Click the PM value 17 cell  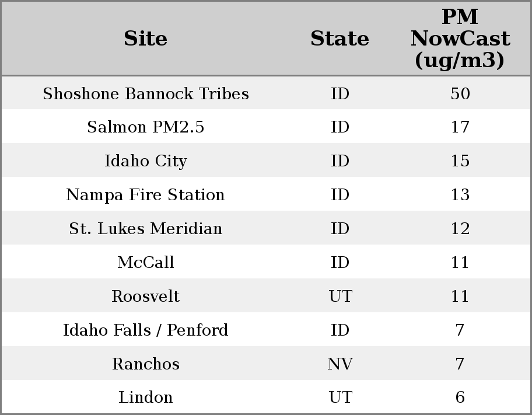[x=460, y=127]
